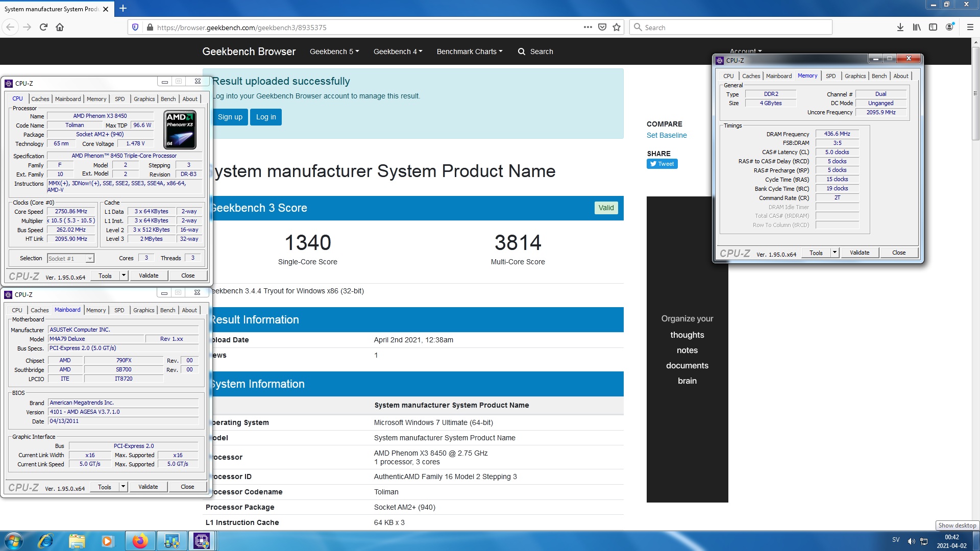The width and height of the screenshot is (980, 551).
Task: Click Search in Geekbench navbar
Action: click(535, 52)
